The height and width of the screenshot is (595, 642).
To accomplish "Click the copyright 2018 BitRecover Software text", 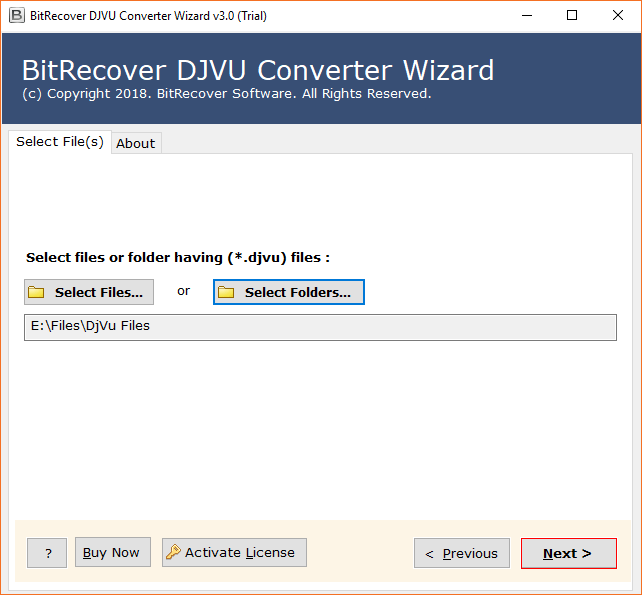I will click(227, 94).
